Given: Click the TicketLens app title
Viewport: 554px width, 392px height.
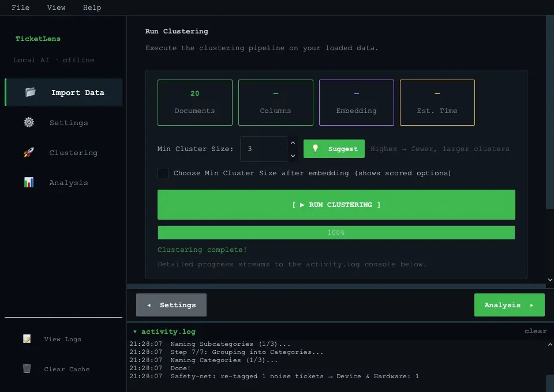Looking at the screenshot, I should 38,39.
